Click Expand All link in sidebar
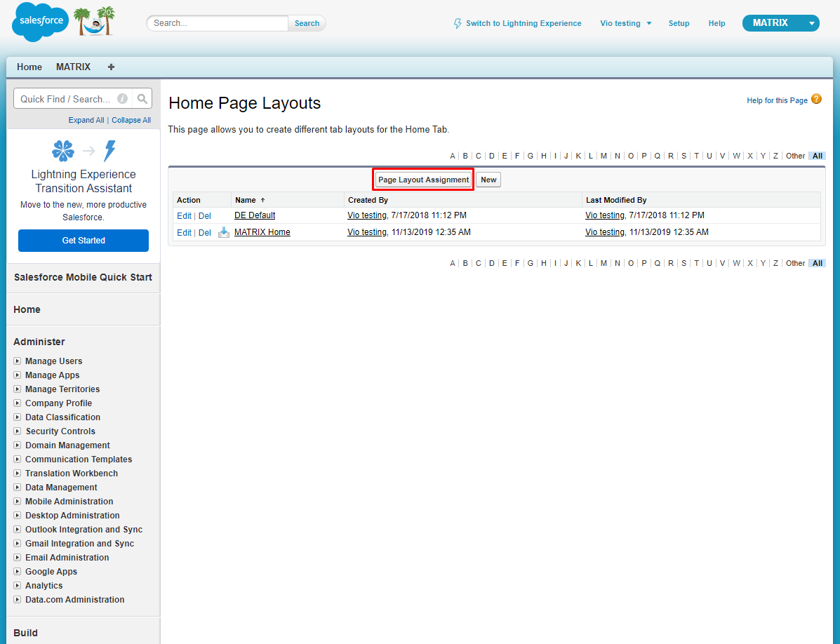 click(86, 121)
